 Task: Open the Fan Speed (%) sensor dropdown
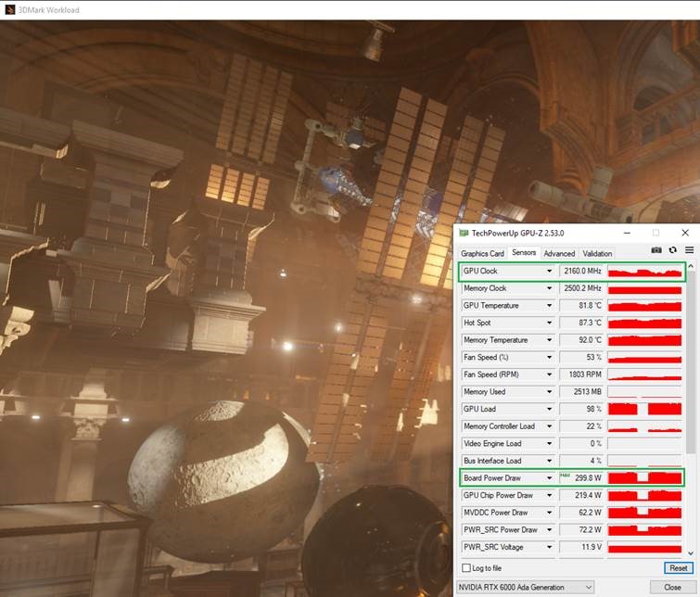click(x=549, y=357)
